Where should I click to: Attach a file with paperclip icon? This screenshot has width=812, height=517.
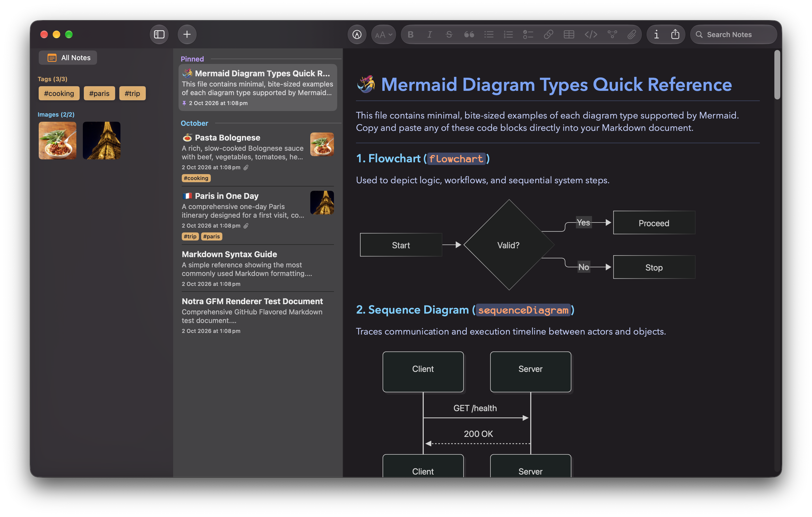(x=632, y=34)
